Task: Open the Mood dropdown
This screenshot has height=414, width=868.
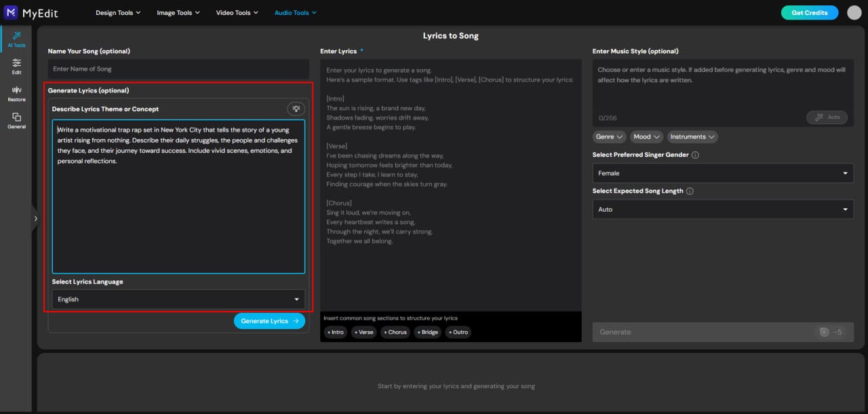Action: coord(646,136)
